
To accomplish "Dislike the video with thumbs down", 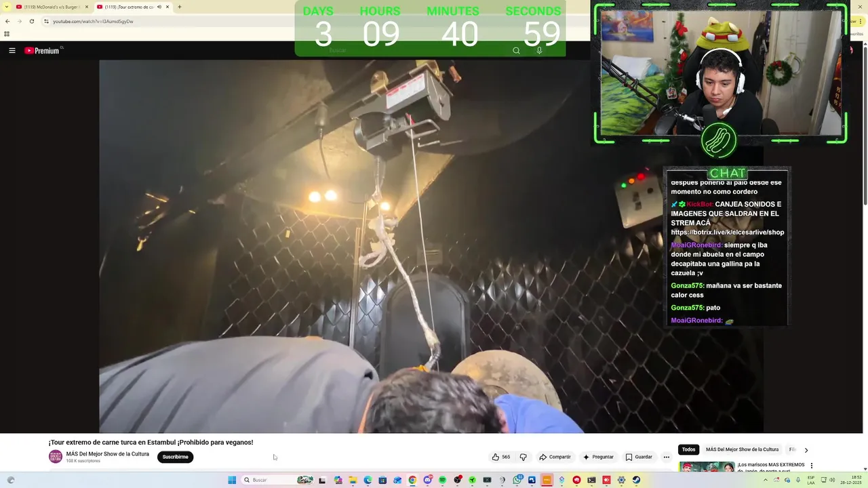I will 523,457.
